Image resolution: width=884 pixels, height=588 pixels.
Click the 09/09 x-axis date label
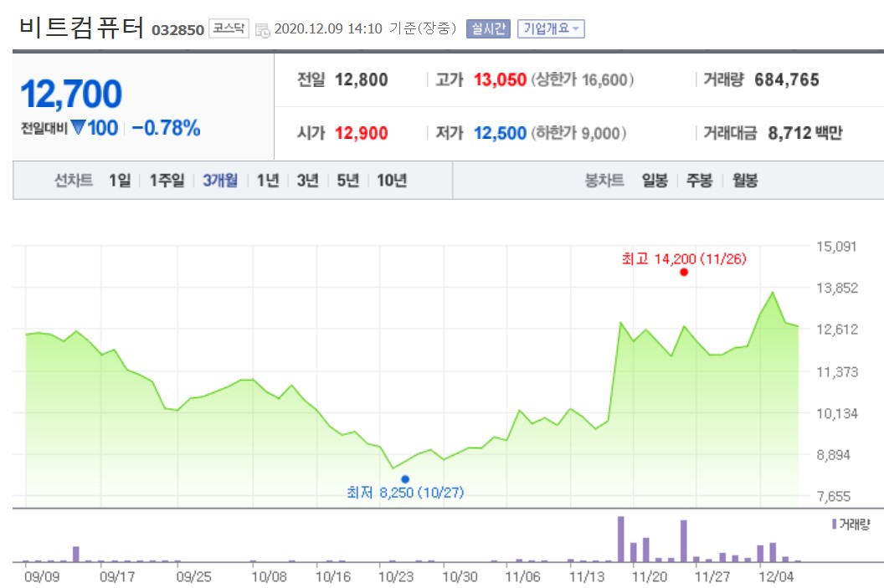tap(42, 576)
